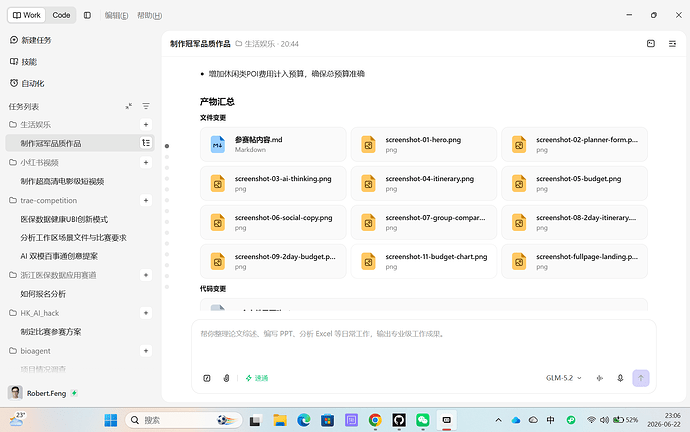The height and width of the screenshot is (432, 690).
Task: Open the AI 双模百事通创意提案 task
Action: 59,256
